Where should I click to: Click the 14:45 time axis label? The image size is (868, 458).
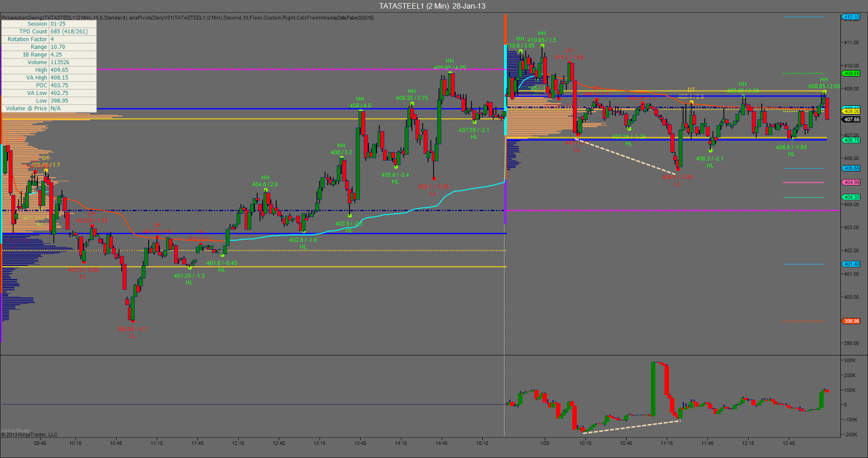point(442,443)
